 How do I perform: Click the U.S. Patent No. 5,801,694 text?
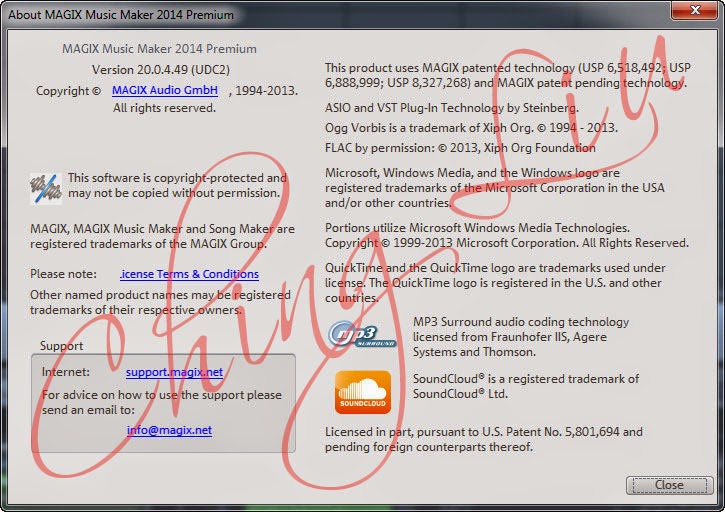point(550,432)
